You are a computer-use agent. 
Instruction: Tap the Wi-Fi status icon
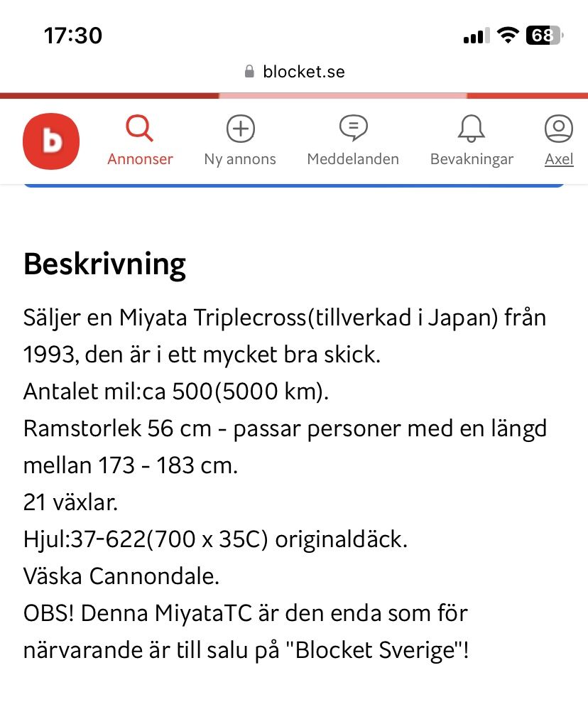click(507, 36)
